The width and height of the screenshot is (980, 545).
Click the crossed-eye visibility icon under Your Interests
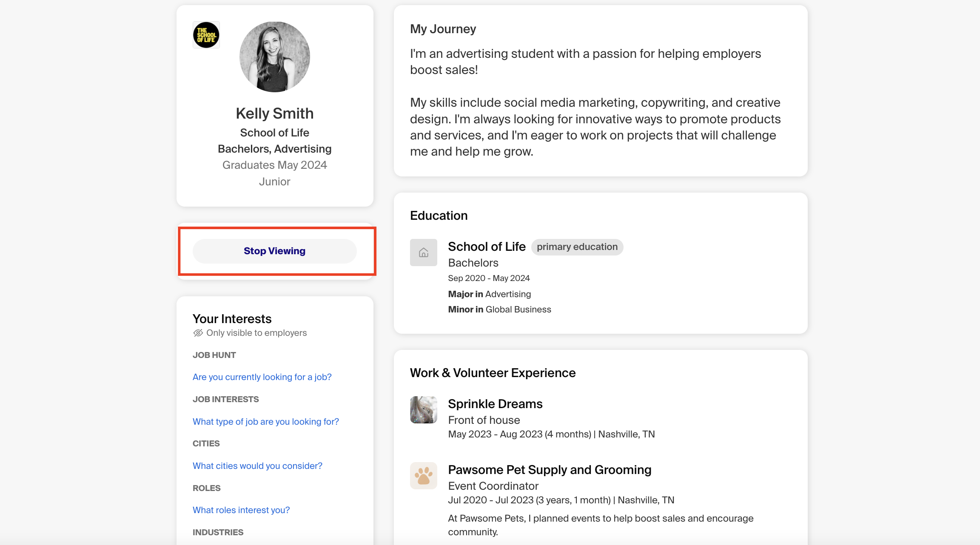tap(198, 333)
